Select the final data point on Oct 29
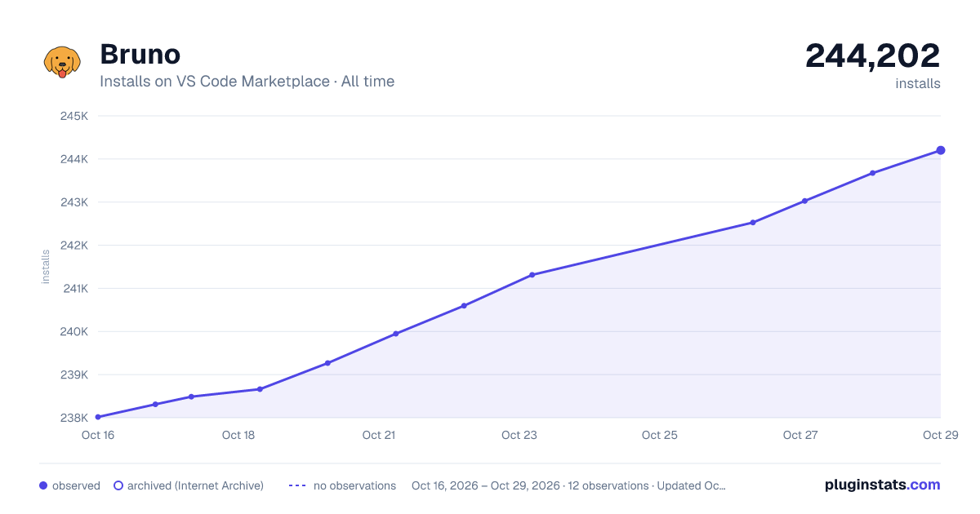 coord(941,150)
